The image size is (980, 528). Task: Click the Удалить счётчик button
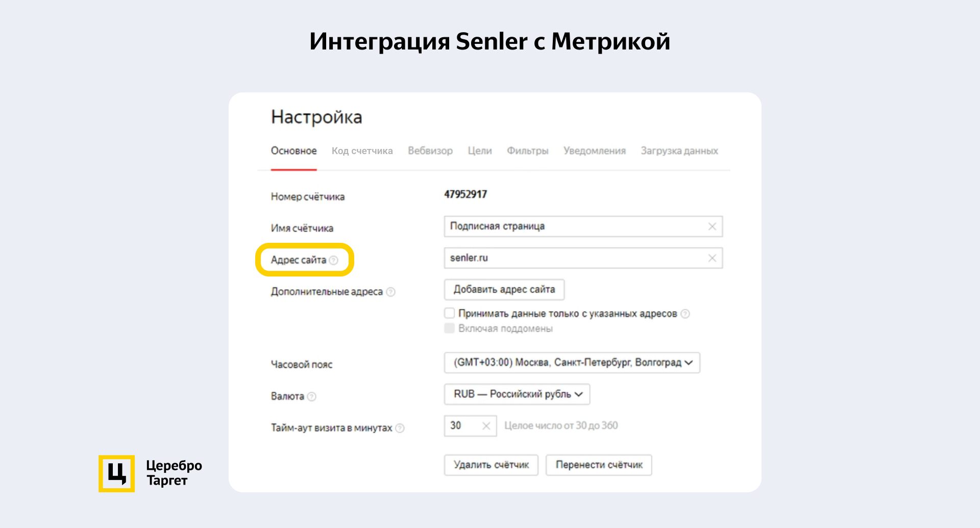(491, 465)
